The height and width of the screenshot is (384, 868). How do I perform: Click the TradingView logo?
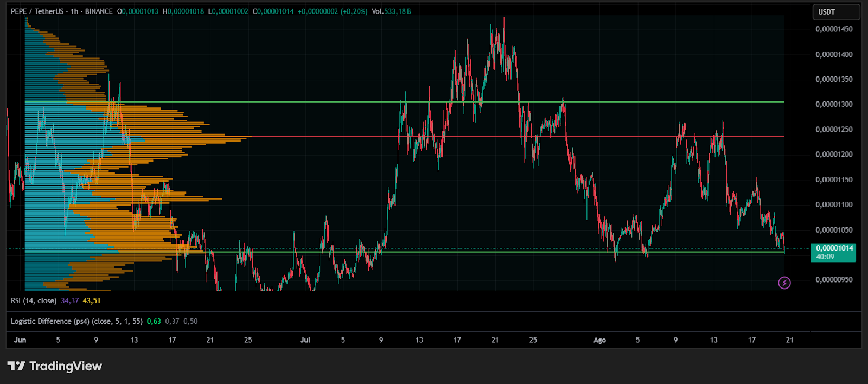click(x=55, y=366)
